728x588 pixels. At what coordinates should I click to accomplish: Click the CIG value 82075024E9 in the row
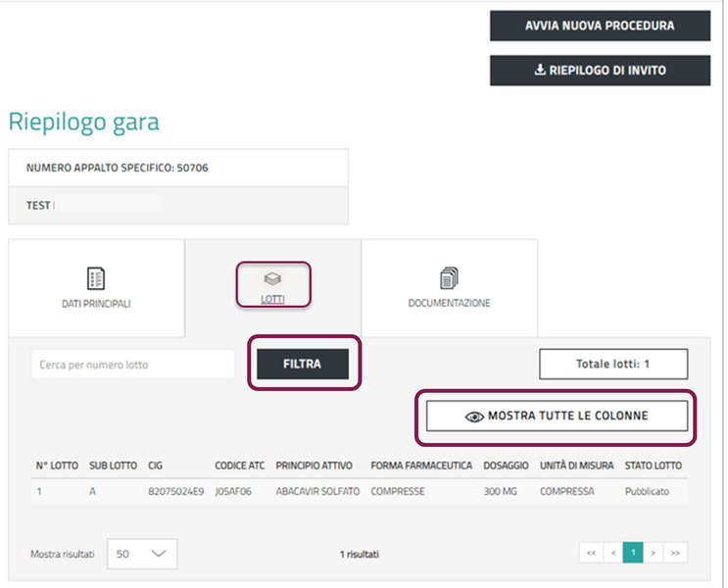click(x=176, y=491)
